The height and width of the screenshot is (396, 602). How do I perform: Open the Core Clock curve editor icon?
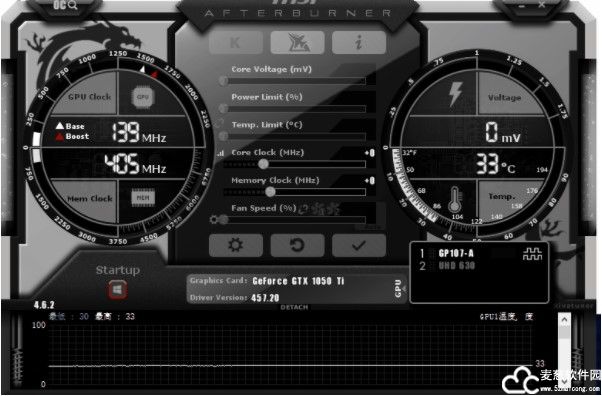[x=220, y=153]
